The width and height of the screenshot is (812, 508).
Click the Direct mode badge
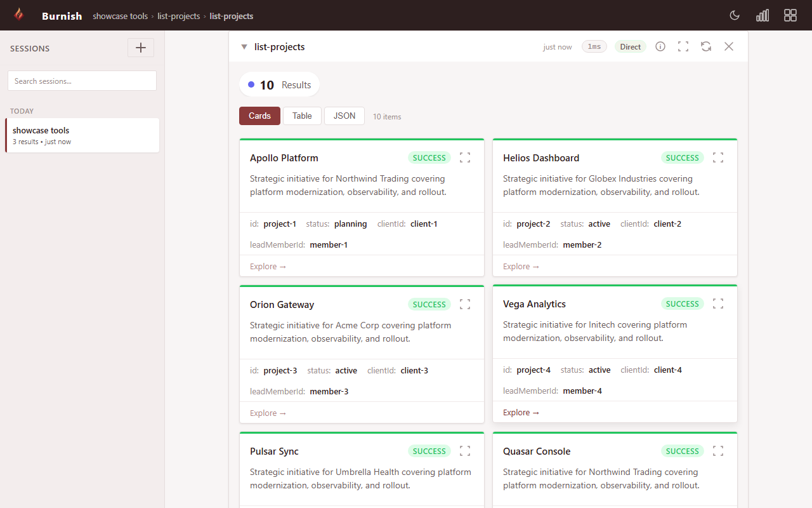coord(631,46)
